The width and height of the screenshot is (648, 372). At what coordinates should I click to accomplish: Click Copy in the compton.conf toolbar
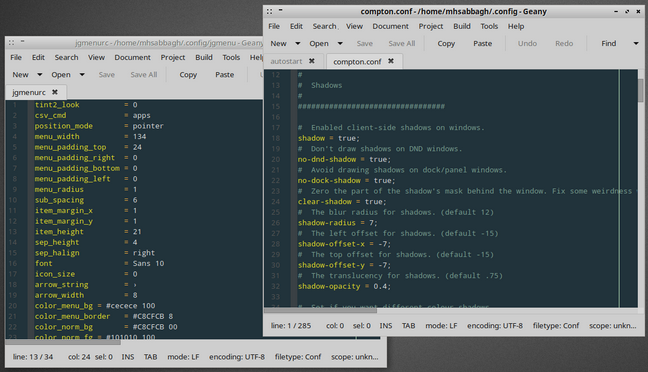[446, 43]
